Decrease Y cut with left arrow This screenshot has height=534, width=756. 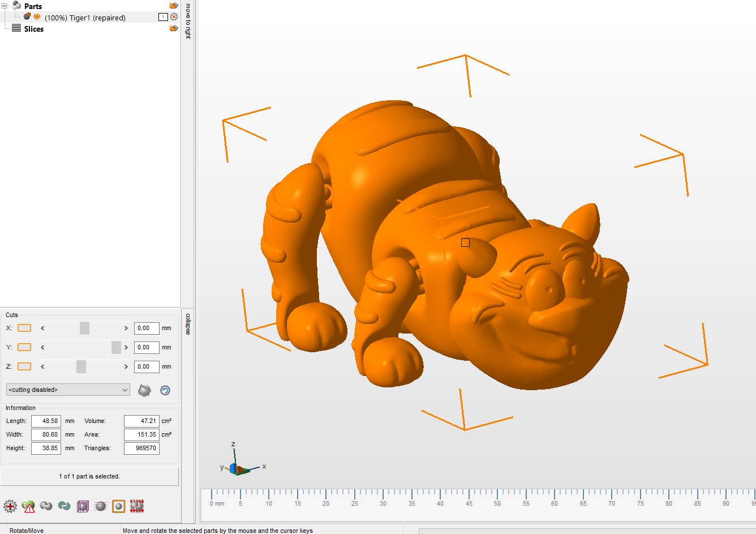pos(42,347)
